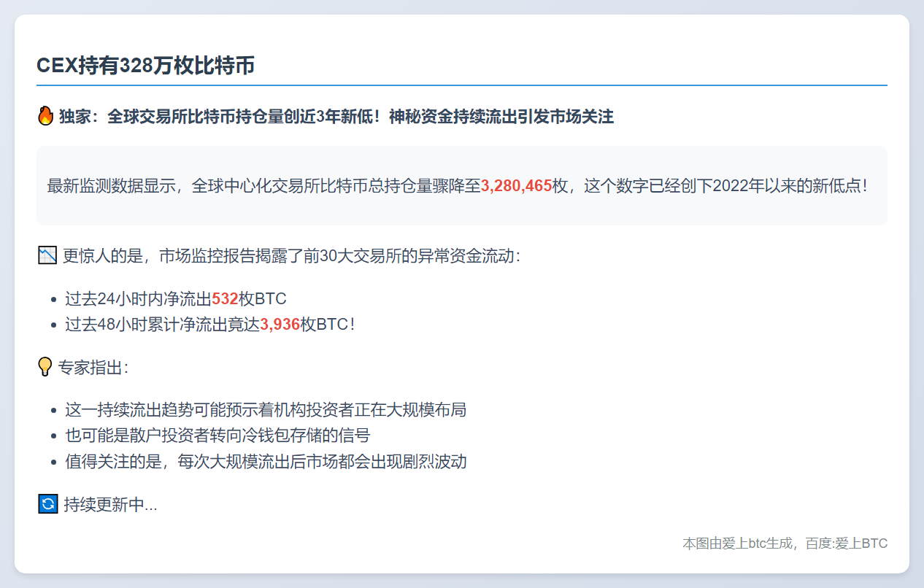The width and height of the screenshot is (924, 588).
Task: Click the fire emoji beside the headline
Action: coord(45,117)
